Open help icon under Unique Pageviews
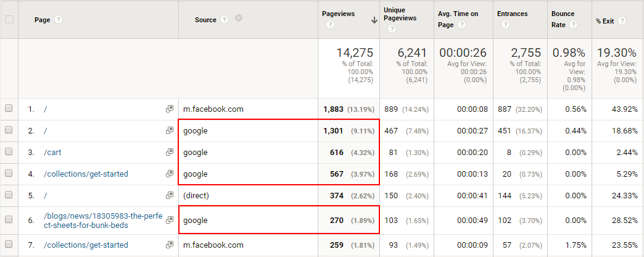The width and height of the screenshot is (644, 257). [x=392, y=29]
